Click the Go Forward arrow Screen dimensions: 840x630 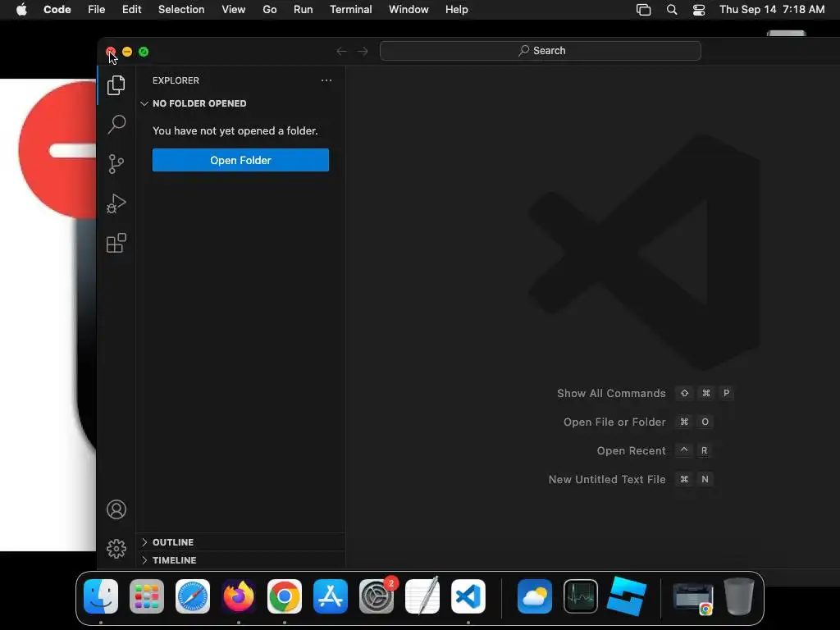(363, 51)
